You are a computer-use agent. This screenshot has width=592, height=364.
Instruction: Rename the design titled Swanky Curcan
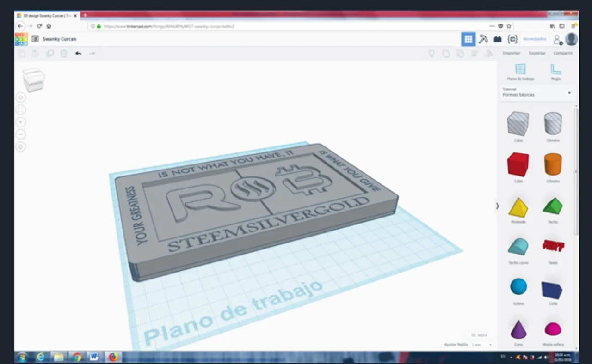pyautogui.click(x=60, y=39)
